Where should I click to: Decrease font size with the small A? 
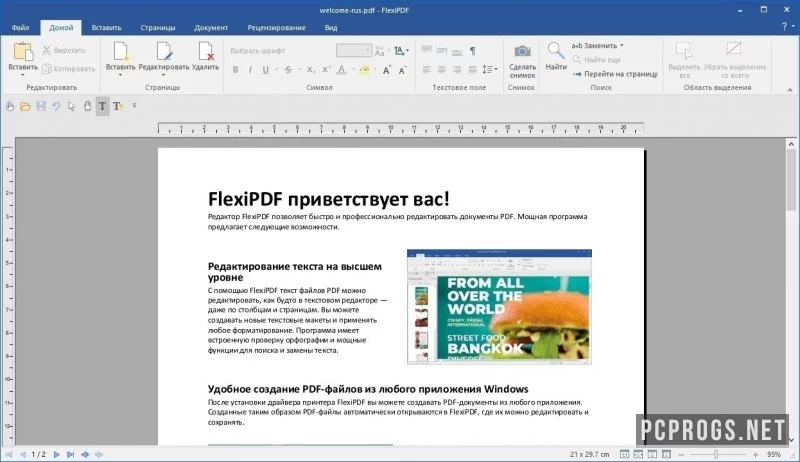click(x=403, y=70)
